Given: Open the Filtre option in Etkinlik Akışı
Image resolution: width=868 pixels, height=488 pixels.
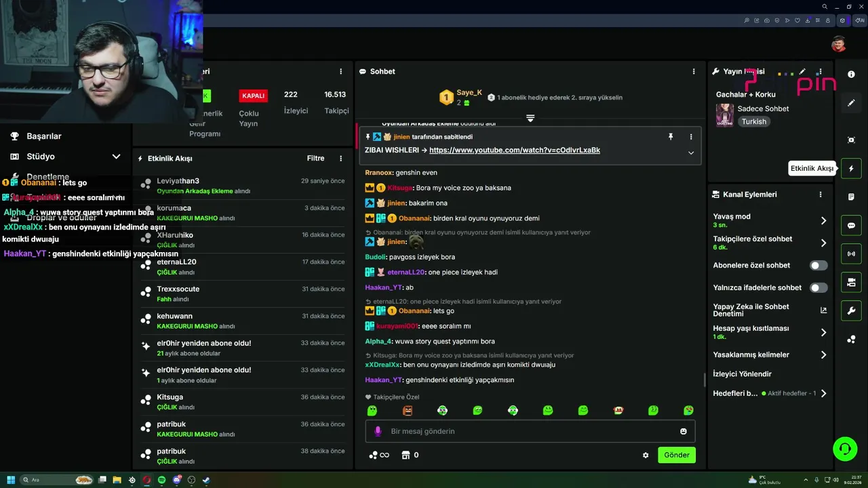Looking at the screenshot, I should pyautogui.click(x=315, y=159).
